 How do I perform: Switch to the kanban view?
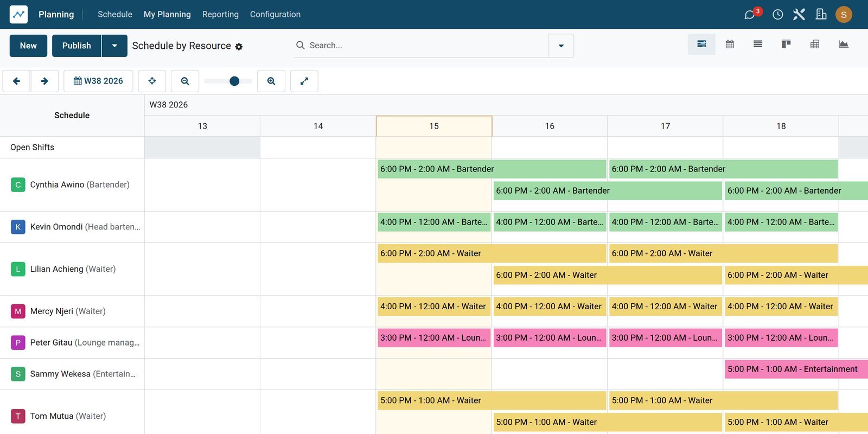pyautogui.click(x=786, y=44)
